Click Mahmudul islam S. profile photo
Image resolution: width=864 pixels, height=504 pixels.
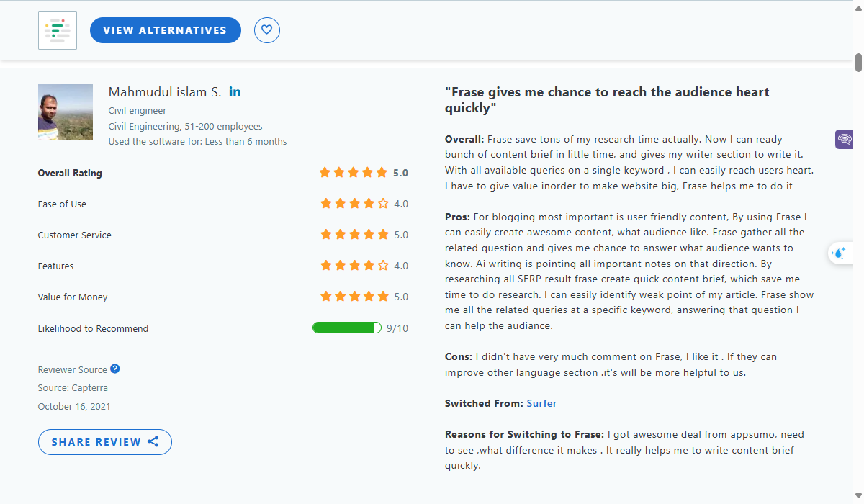(66, 112)
